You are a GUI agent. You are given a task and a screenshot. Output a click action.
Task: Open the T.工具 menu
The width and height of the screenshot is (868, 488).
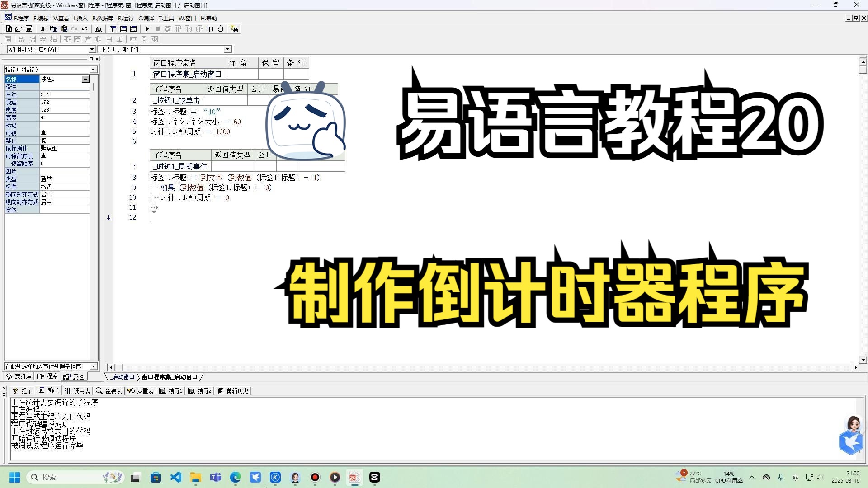point(166,19)
